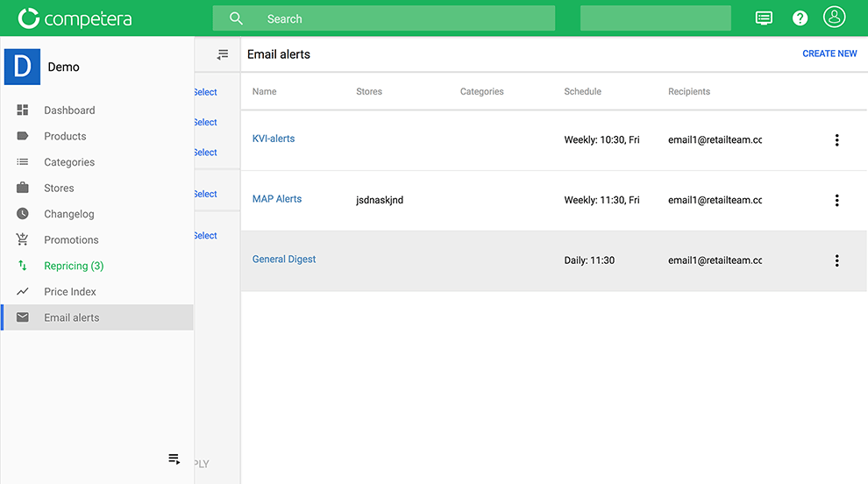Screen dimensions: 868x484
Task: Click the Competera logo icon
Action: [29, 18]
